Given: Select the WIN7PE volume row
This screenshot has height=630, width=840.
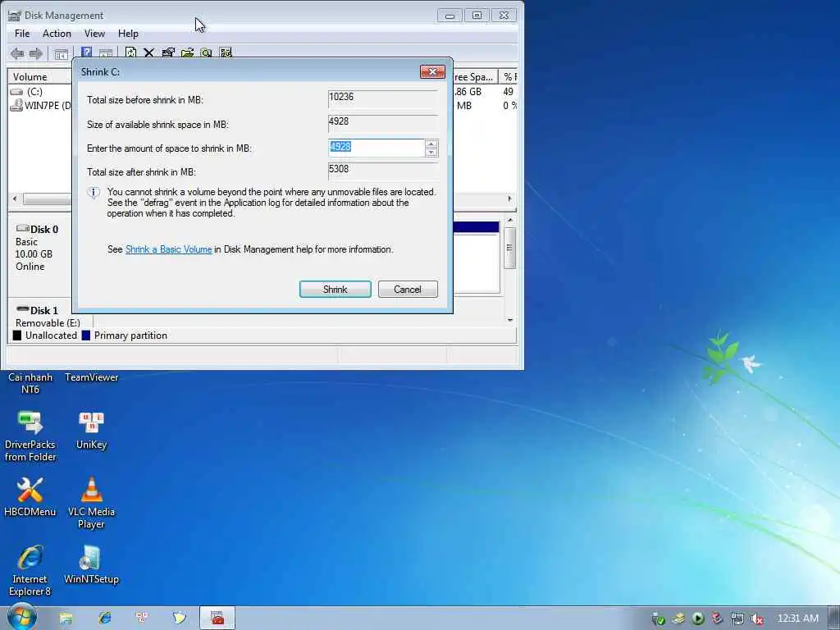Looking at the screenshot, I should pos(41,106).
